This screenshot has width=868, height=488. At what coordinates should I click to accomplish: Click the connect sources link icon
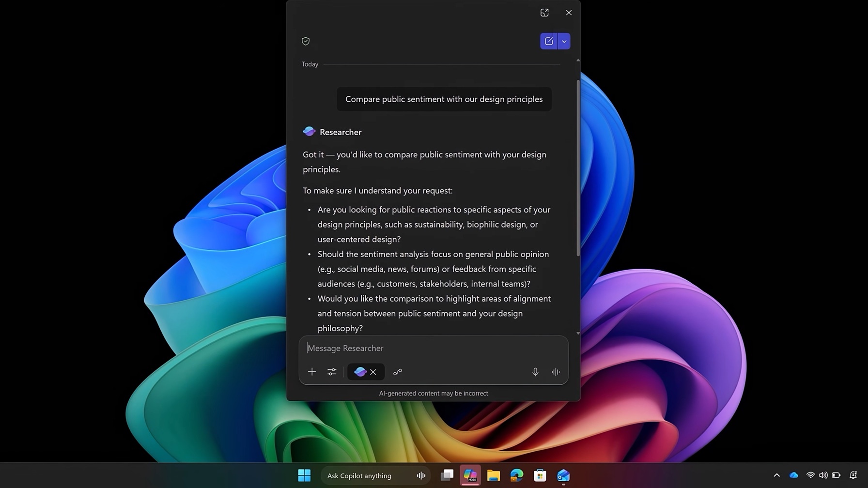pos(398,372)
